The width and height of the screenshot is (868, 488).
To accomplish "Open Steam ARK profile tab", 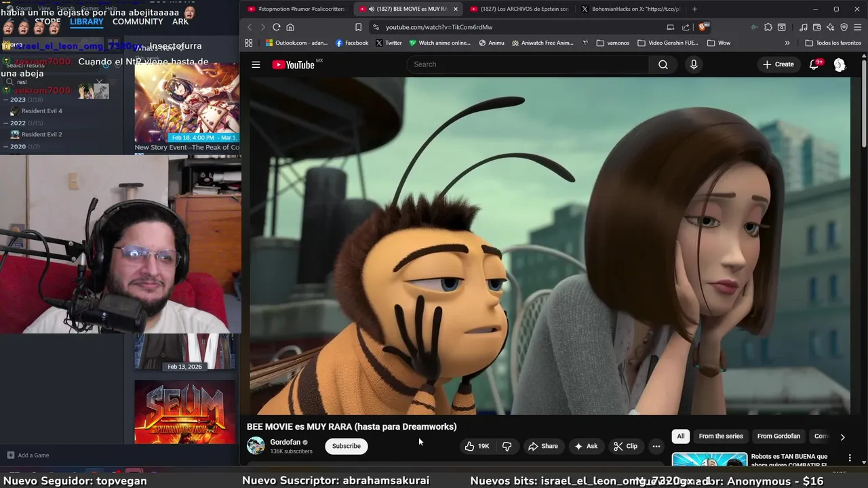I will (180, 22).
